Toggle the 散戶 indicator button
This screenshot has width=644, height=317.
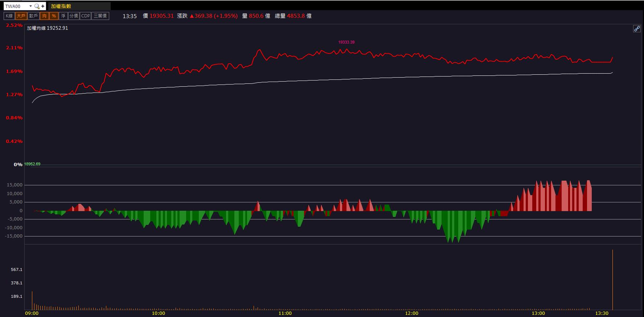click(33, 16)
